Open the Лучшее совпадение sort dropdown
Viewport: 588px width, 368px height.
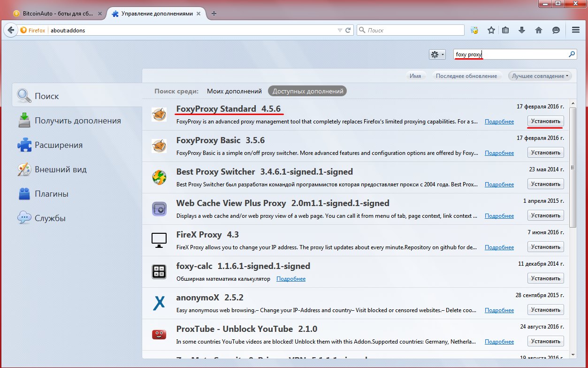point(540,76)
